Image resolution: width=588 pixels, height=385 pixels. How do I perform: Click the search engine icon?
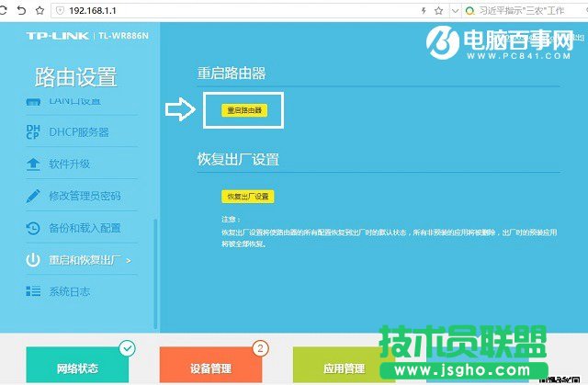tap(469, 11)
